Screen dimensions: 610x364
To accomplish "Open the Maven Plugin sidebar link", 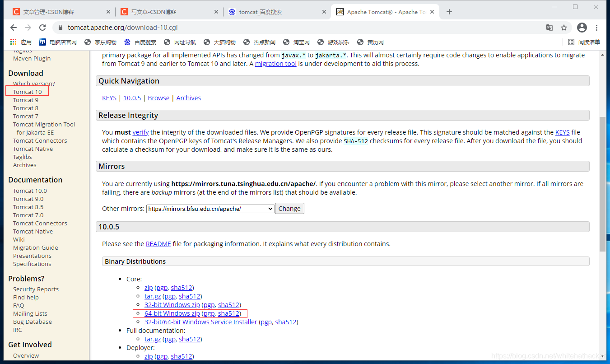I will [x=32, y=58].
